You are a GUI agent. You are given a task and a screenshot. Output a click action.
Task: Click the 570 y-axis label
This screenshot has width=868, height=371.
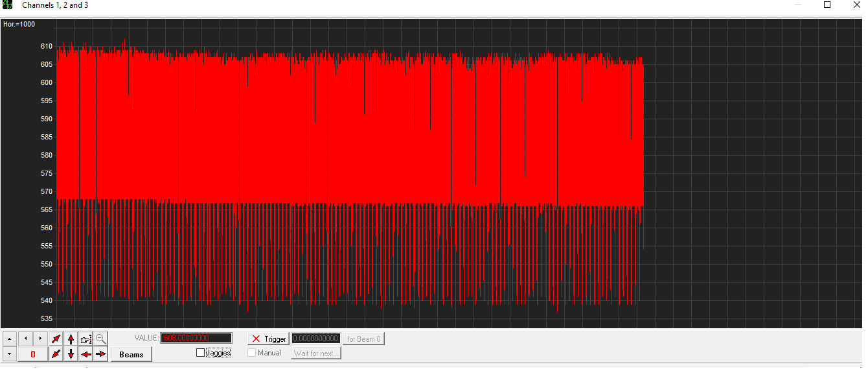click(x=46, y=191)
